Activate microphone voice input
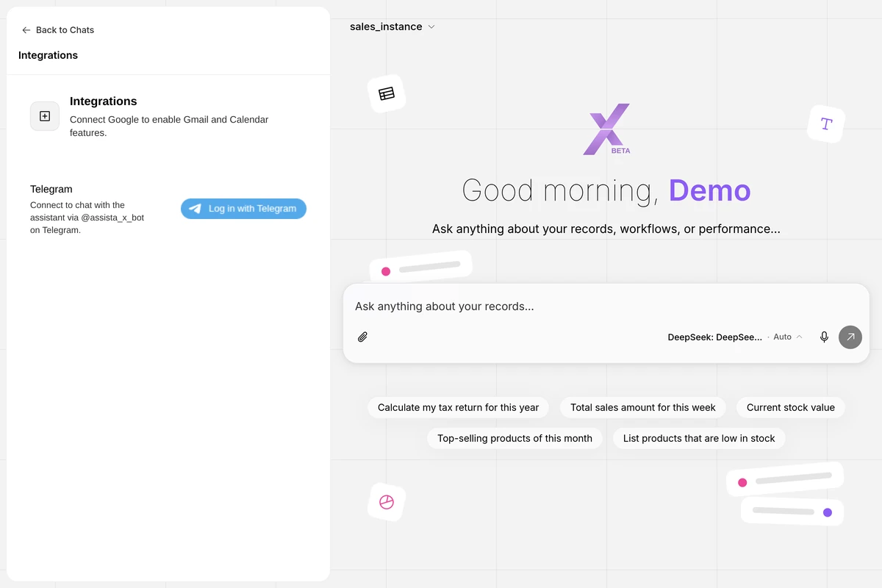The image size is (882, 588). [825, 337]
